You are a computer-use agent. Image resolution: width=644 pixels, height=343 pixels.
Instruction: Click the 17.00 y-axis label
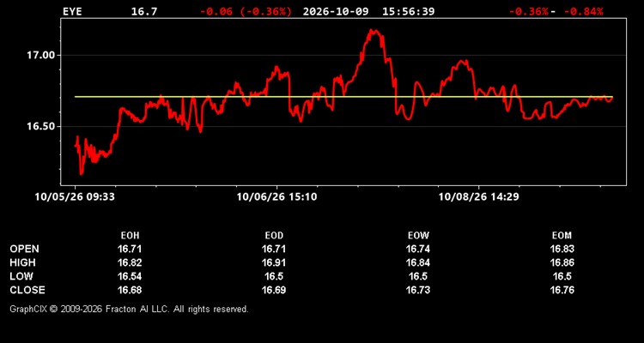(40, 55)
